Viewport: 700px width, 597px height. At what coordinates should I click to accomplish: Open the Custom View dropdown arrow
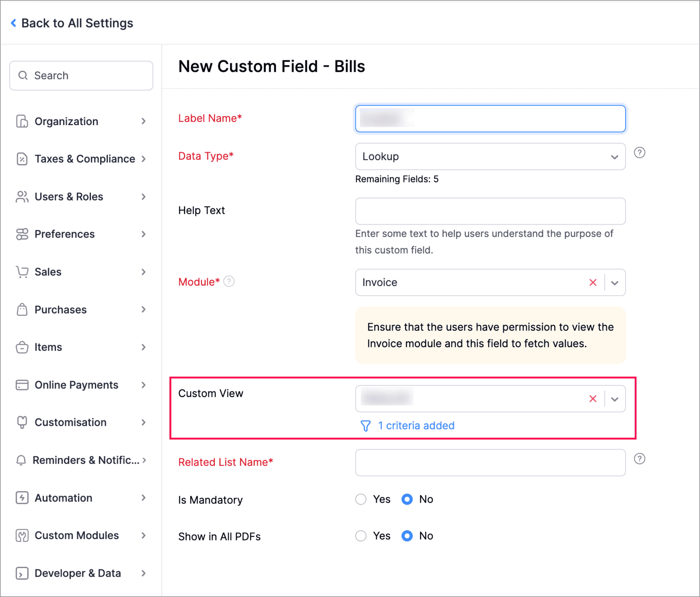(615, 399)
